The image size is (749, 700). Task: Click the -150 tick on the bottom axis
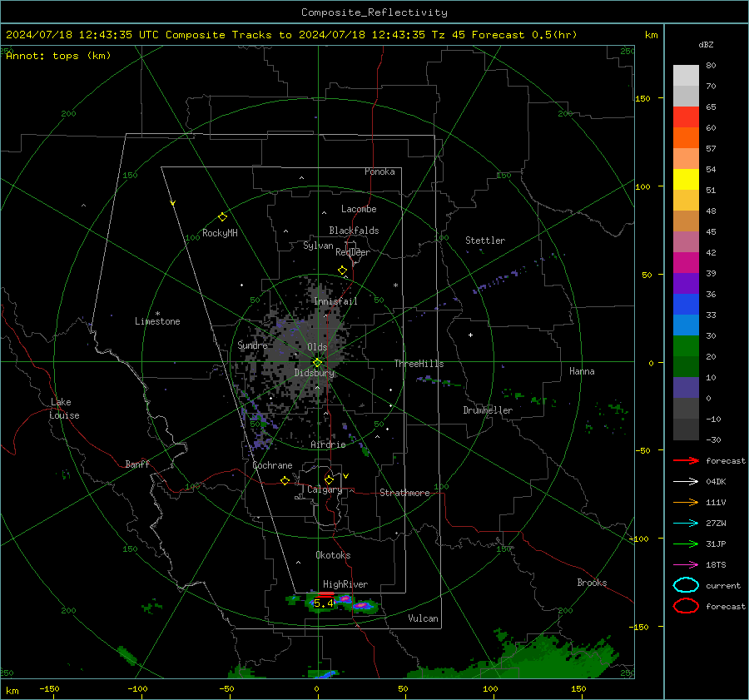tap(49, 688)
